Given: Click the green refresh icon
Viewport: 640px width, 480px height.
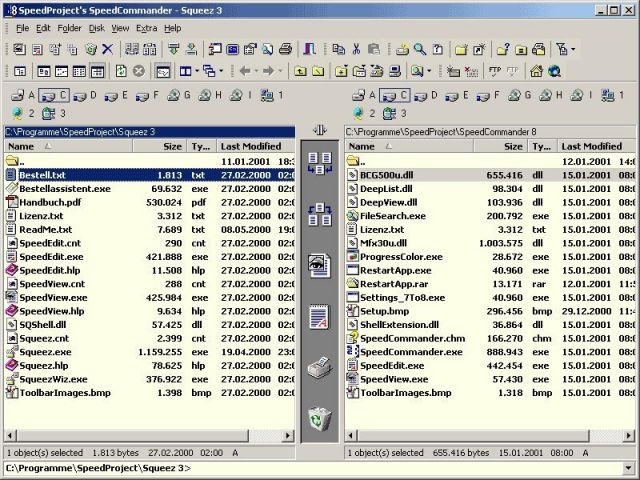Looking at the screenshot, I should coord(121,71).
